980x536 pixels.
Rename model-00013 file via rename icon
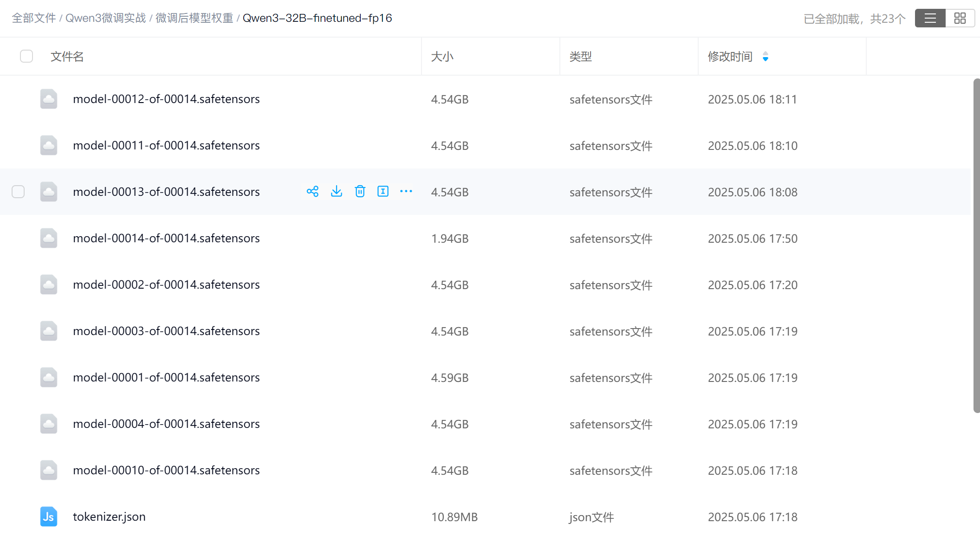(x=383, y=192)
